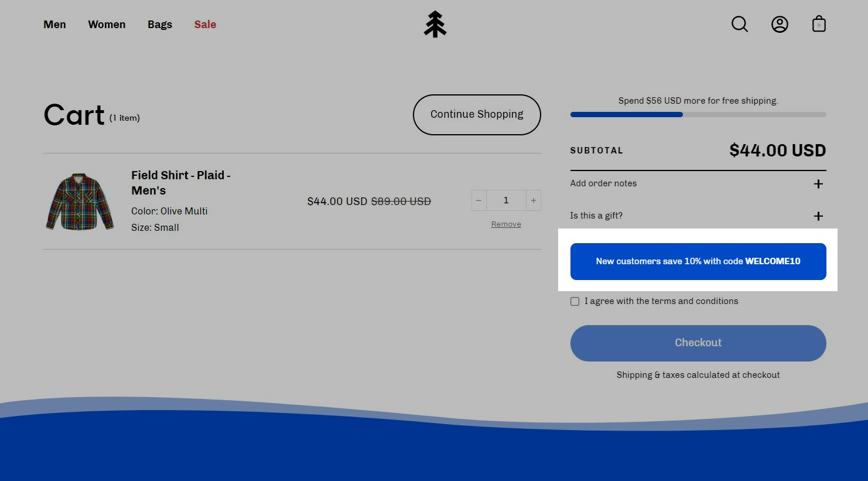Screen dimensions: 868x481
Task: Agree to the terms and conditions checkbox
Action: coord(575,301)
